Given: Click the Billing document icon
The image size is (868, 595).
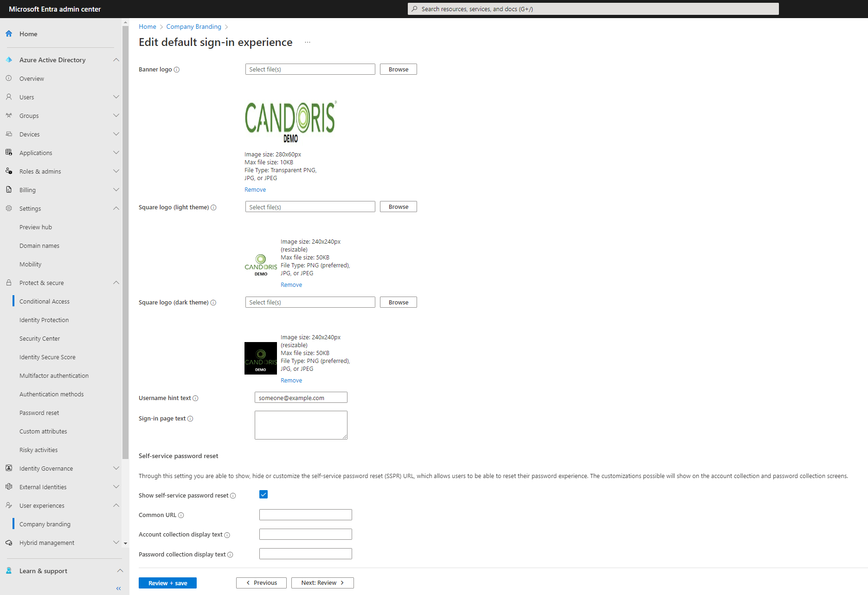Looking at the screenshot, I should [x=9, y=190].
